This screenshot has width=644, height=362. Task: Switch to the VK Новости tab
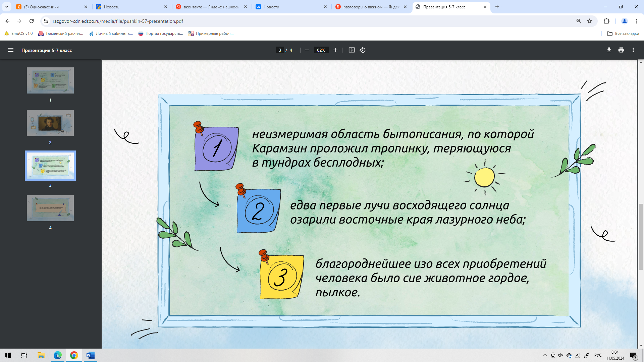coord(291,7)
